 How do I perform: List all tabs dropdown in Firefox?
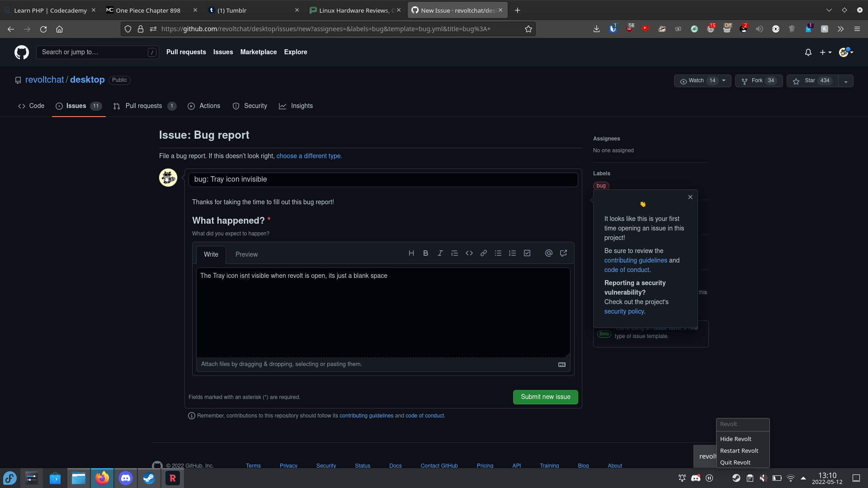pos(829,10)
